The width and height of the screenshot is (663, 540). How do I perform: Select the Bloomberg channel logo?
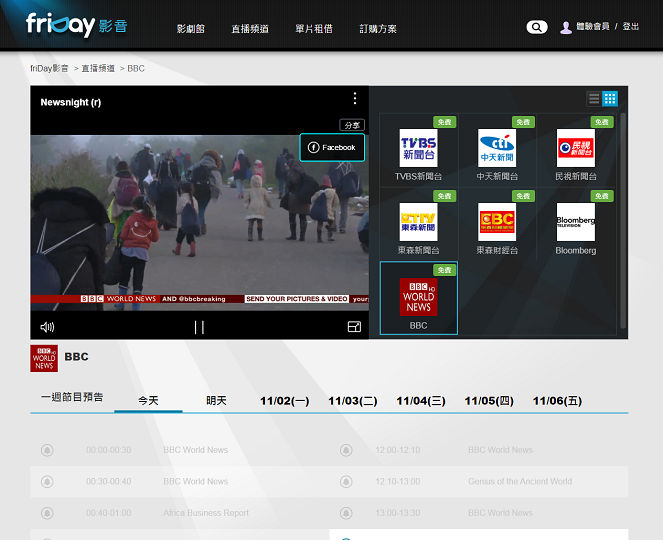coord(575,222)
